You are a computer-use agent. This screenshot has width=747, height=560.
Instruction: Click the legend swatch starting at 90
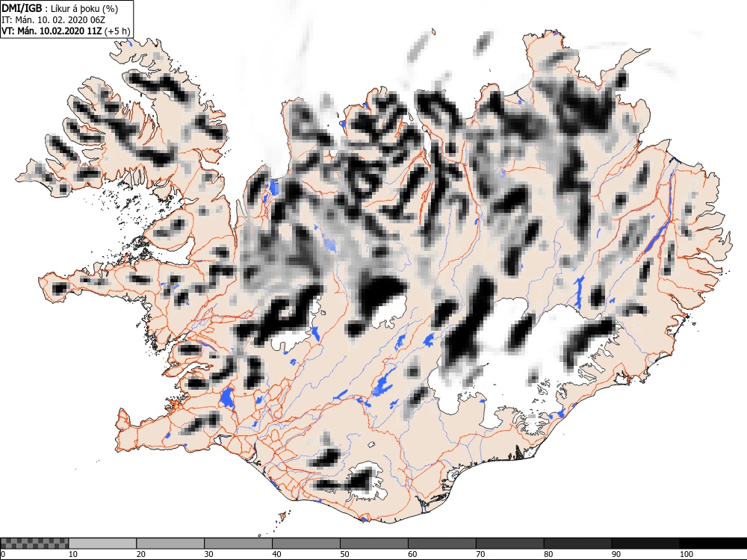645,544
